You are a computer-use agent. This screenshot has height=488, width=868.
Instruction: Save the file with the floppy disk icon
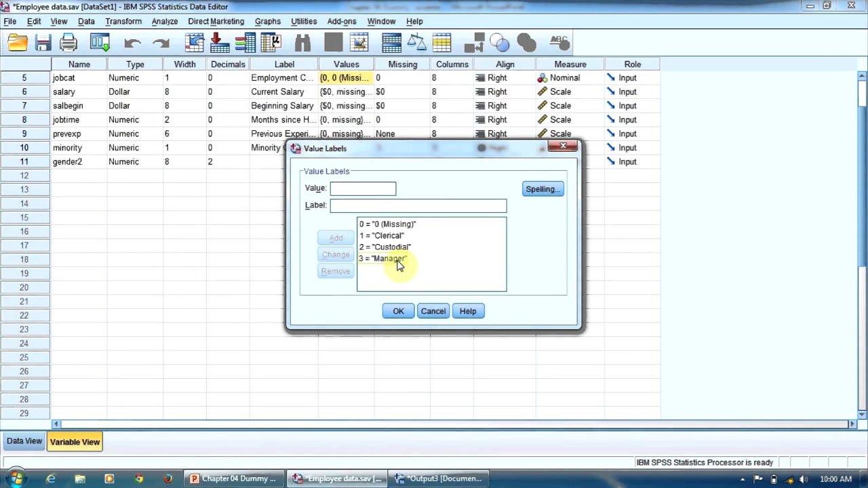[x=43, y=44]
